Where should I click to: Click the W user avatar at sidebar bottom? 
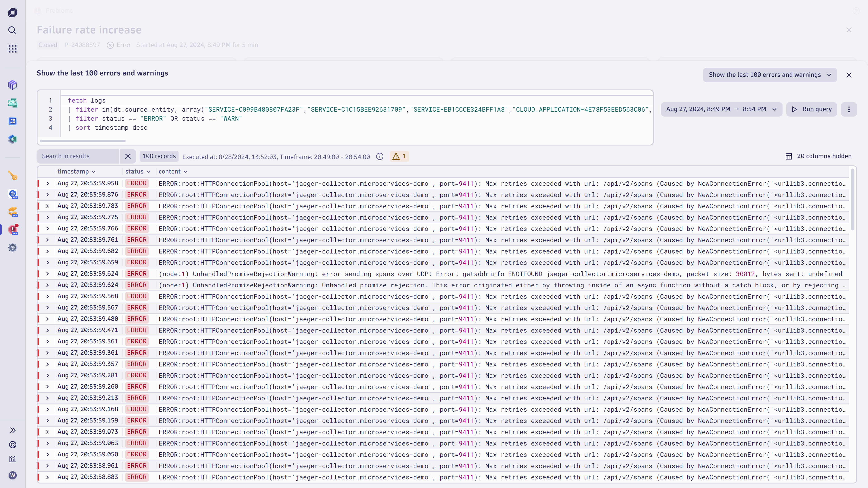[x=12, y=475]
